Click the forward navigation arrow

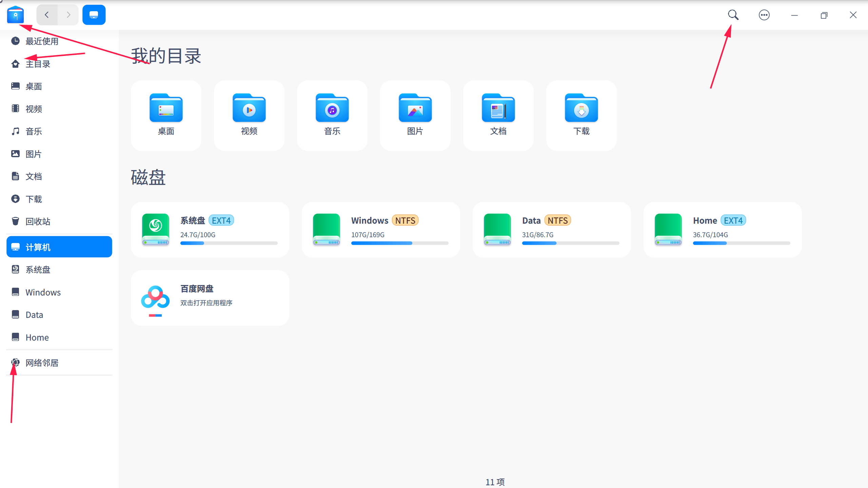tap(68, 15)
